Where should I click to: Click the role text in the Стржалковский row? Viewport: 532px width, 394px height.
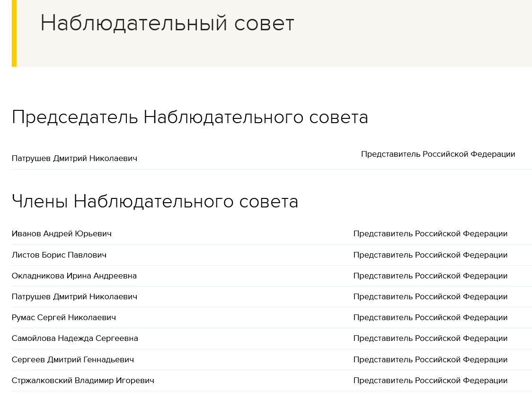[430, 380]
